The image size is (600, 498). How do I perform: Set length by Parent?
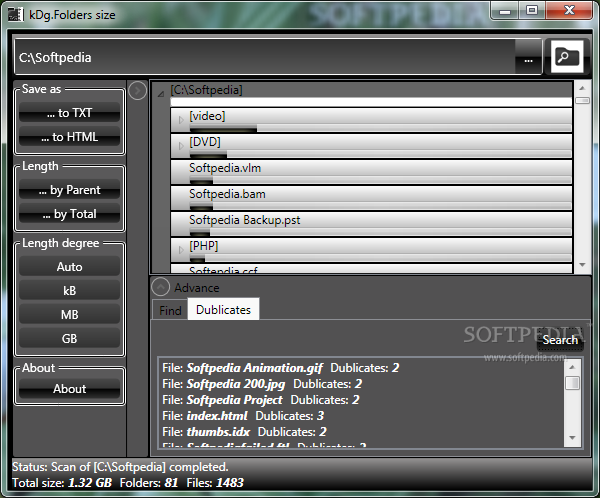(69, 189)
